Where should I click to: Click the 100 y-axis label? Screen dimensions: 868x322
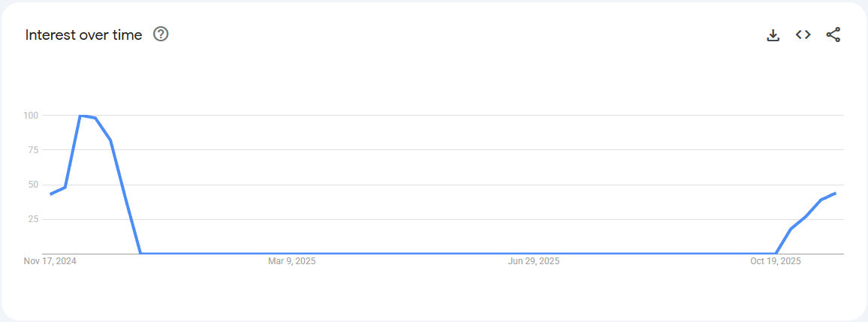(31, 116)
